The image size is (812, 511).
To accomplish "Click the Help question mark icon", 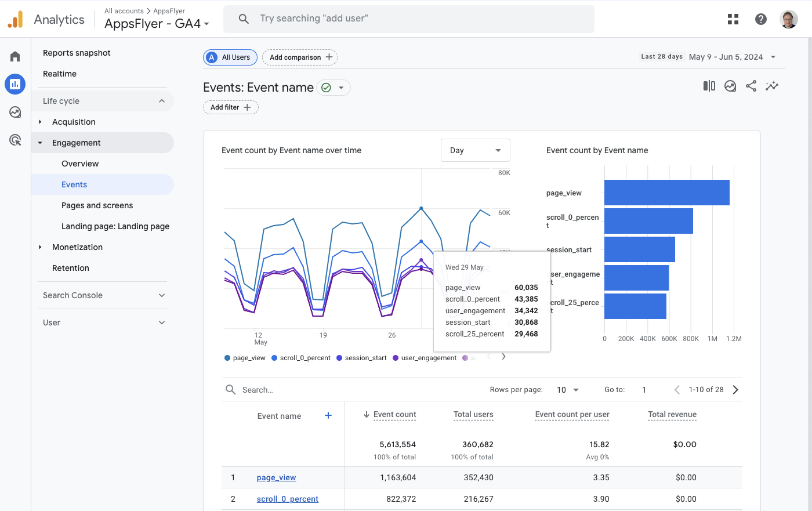I will 761,19.
